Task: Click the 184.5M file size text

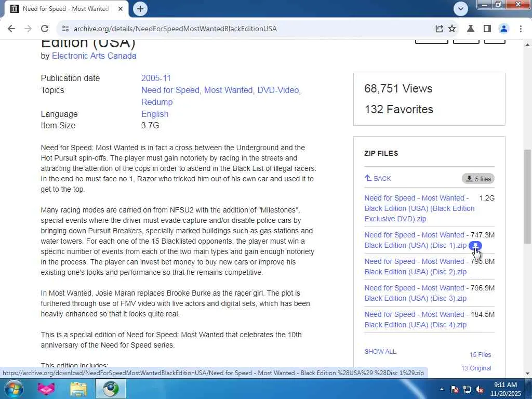Action: click(483, 314)
